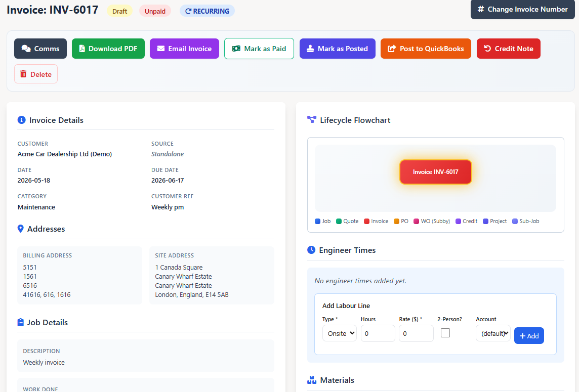Open the Comms panel
This screenshot has height=392, width=579.
click(40, 49)
